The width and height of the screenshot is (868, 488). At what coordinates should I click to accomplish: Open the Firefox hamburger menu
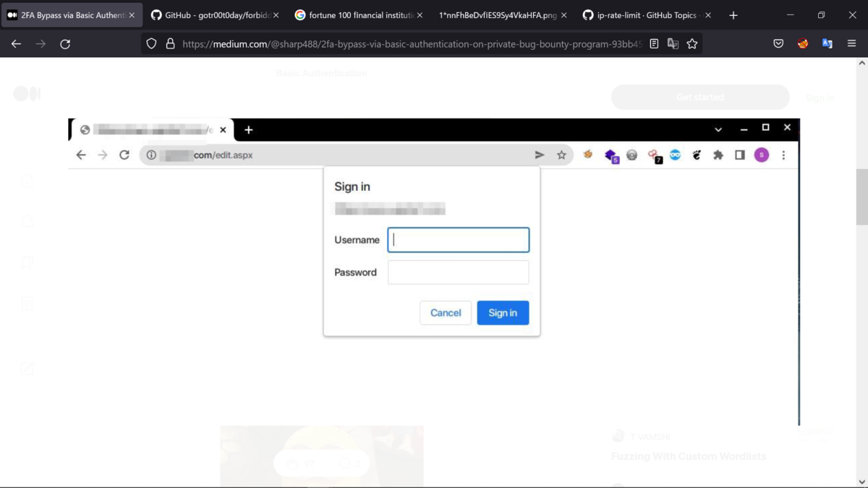click(x=851, y=43)
